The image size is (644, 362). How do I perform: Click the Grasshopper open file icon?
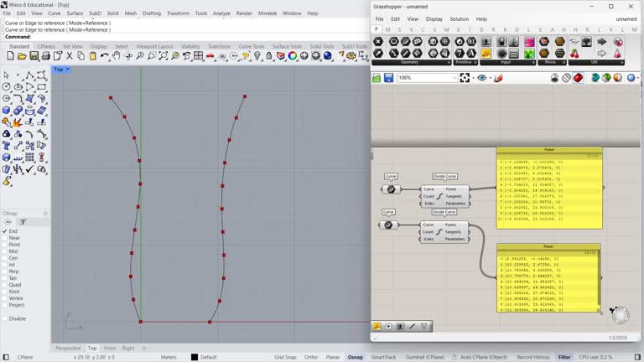click(377, 78)
